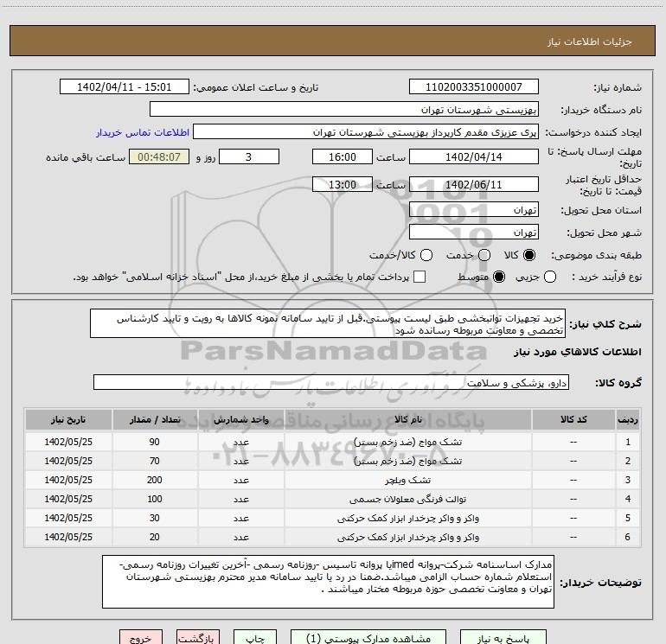Click the item name in row 1

407,442
